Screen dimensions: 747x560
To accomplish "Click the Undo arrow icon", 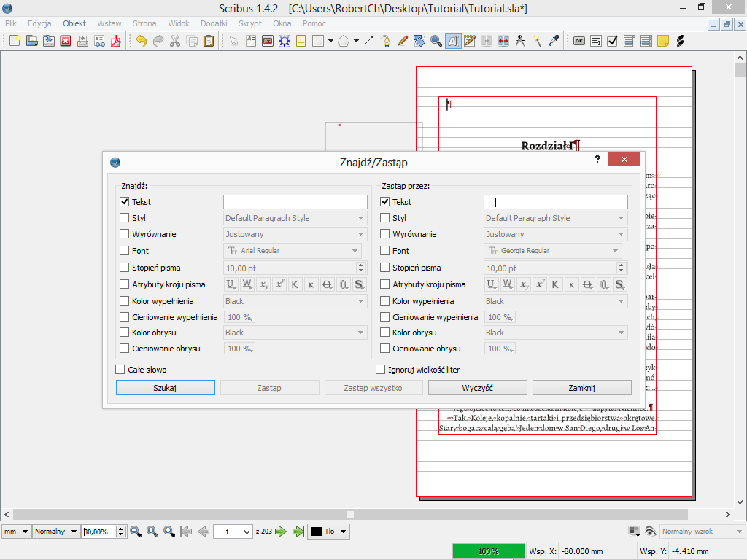I will click(141, 41).
